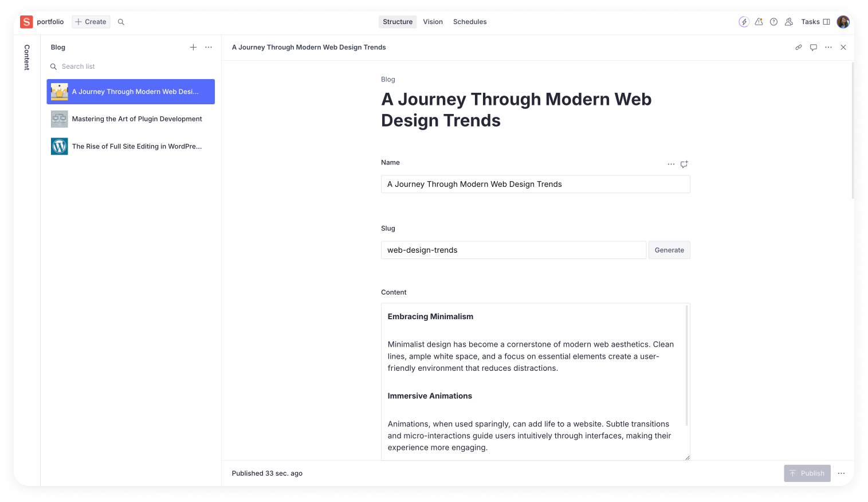Image resolution: width=868 pixels, height=502 pixels.
Task: Click the document pane scrollbar
Action: point(853,131)
